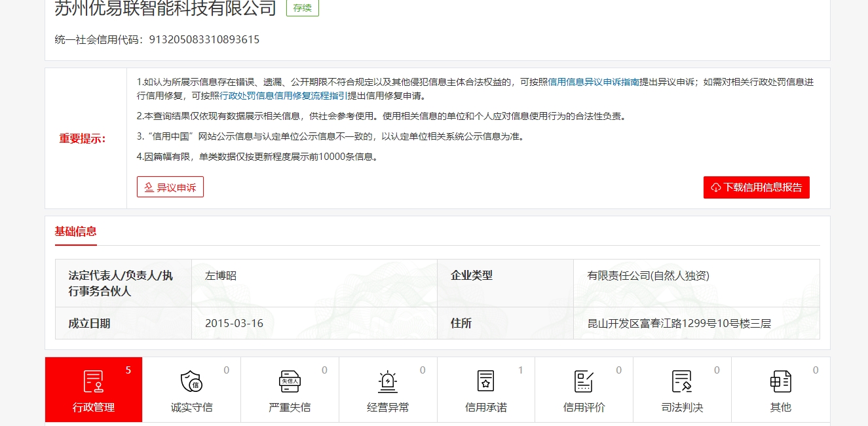Click the 信用评价 checklist pen icon

[584, 381]
